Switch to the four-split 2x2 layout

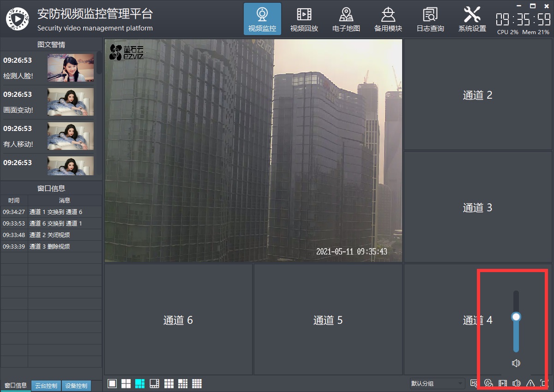(126, 384)
